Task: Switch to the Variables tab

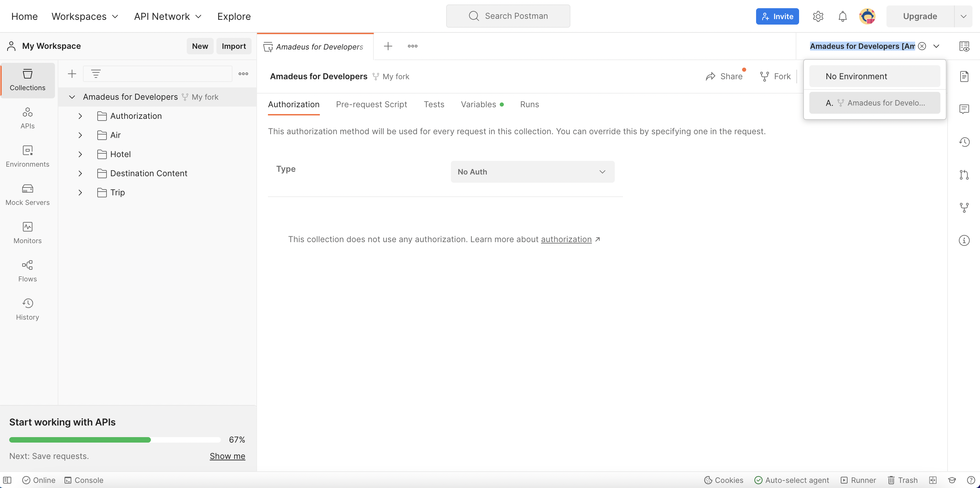Action: click(482, 105)
